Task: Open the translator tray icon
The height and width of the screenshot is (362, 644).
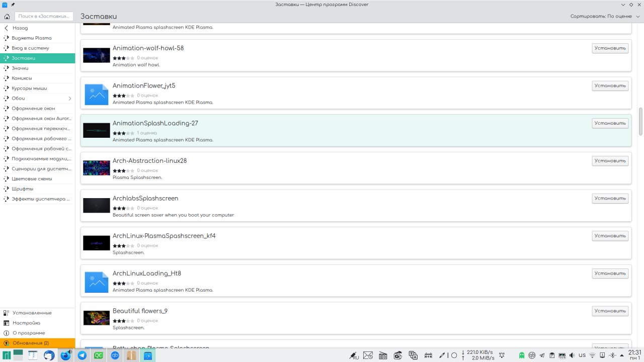Action: point(413,355)
